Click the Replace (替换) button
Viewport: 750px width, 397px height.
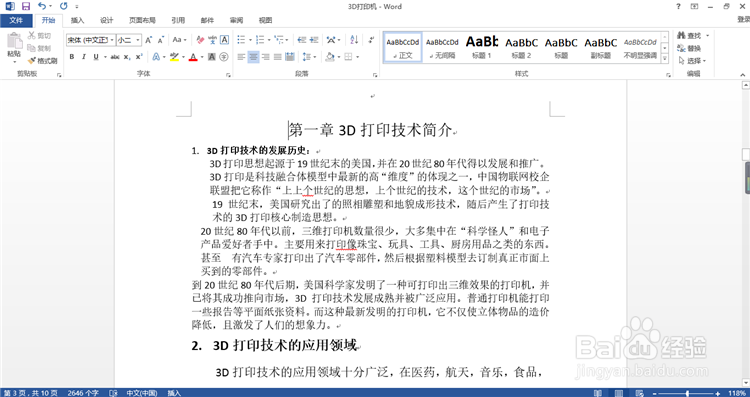[x=690, y=48]
